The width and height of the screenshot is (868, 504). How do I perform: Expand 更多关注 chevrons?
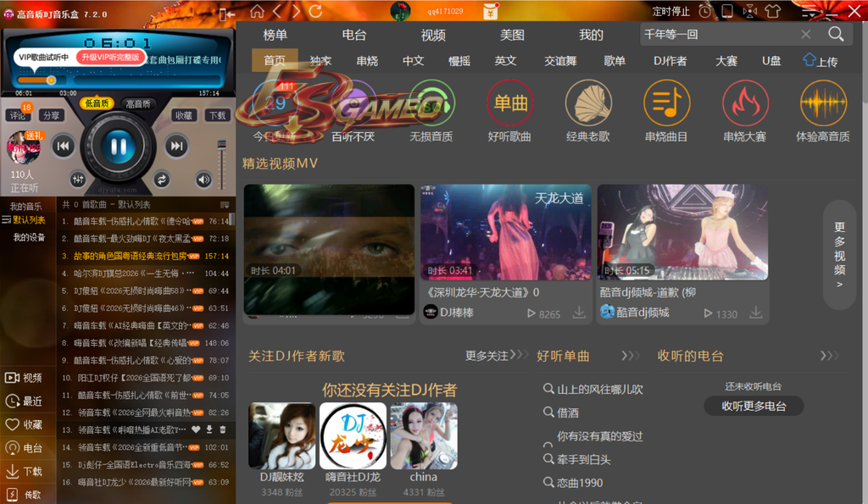tap(519, 355)
